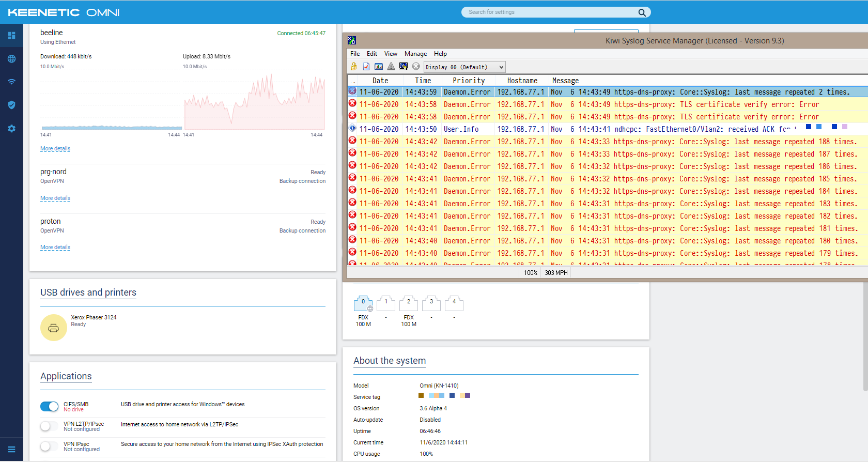The image size is (868, 462).
Task: Expand More details under prg-nord connection
Action: click(x=55, y=198)
